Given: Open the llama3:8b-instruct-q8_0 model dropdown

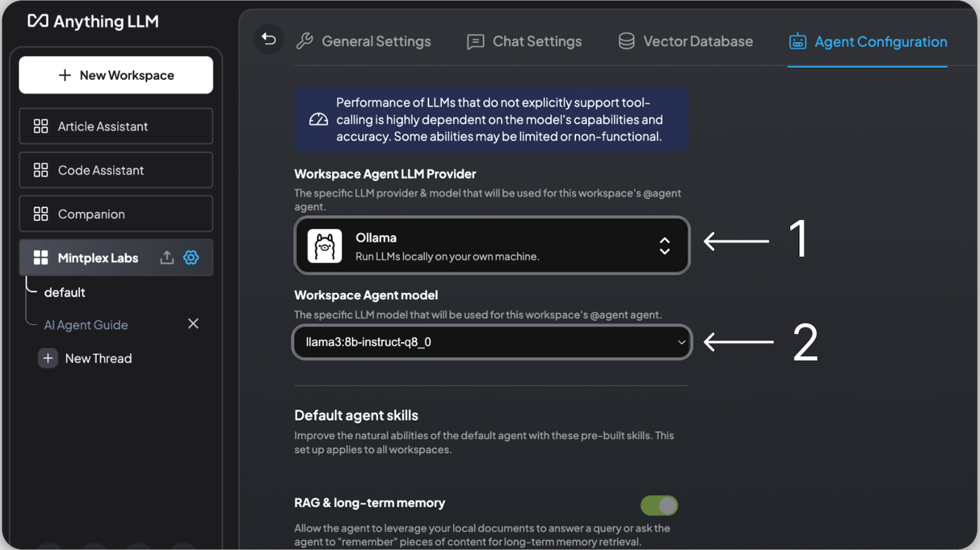Looking at the screenshot, I should pyautogui.click(x=492, y=342).
